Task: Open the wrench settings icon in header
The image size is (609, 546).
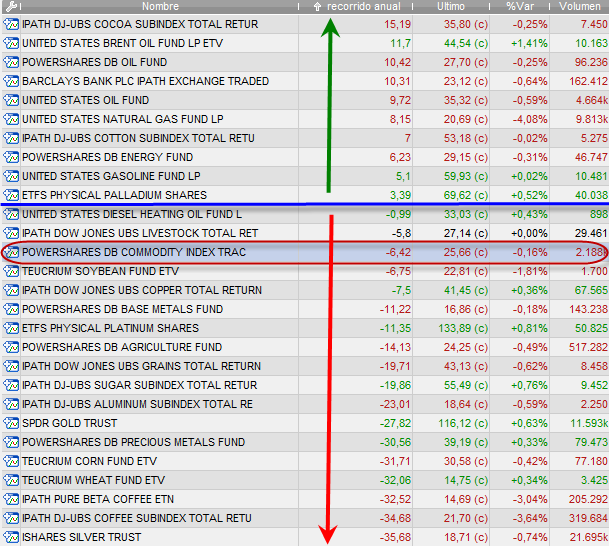Action: coord(11,7)
